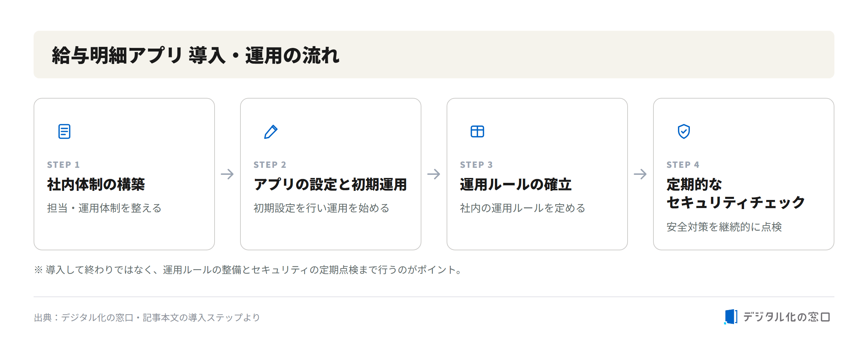
Task: Click the title 給与明細アプリ 導入・運用の流れ
Action: coord(196,55)
